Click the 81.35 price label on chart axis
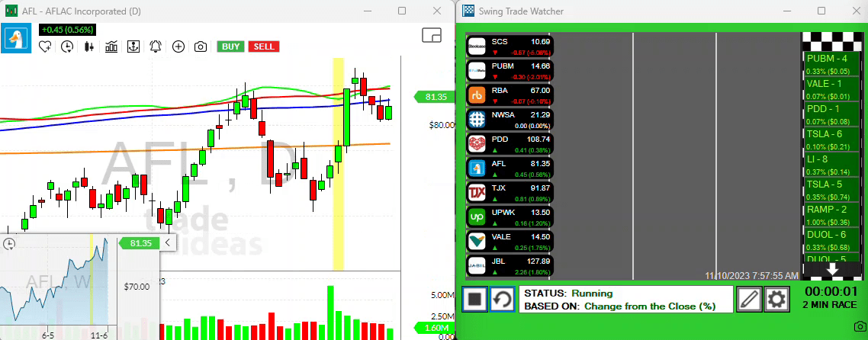Screen dimensions: 868x340 (435, 98)
